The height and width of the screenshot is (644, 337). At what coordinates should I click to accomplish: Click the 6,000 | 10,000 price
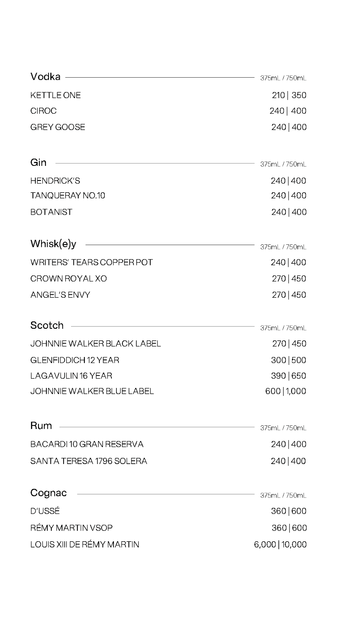(x=280, y=545)
